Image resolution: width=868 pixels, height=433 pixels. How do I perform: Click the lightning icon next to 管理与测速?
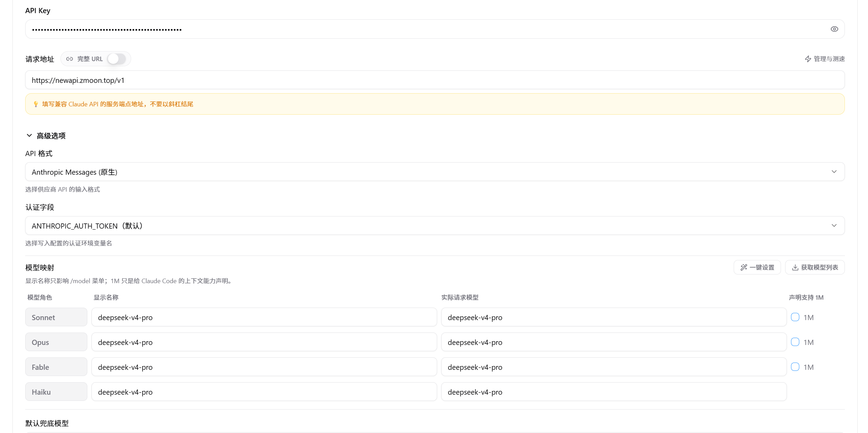[x=808, y=59]
